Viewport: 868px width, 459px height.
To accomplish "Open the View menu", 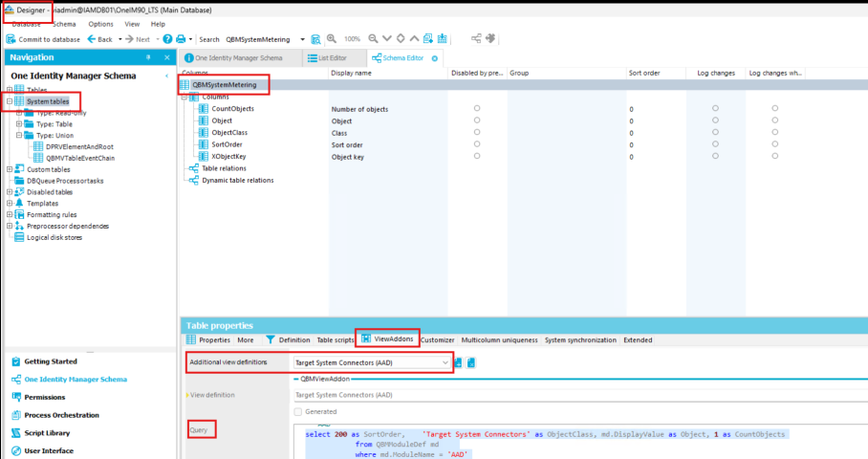I will (132, 24).
